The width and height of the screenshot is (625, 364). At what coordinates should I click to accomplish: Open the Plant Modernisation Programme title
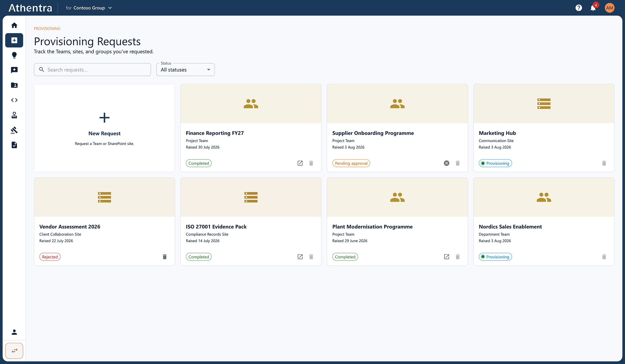[x=372, y=227]
